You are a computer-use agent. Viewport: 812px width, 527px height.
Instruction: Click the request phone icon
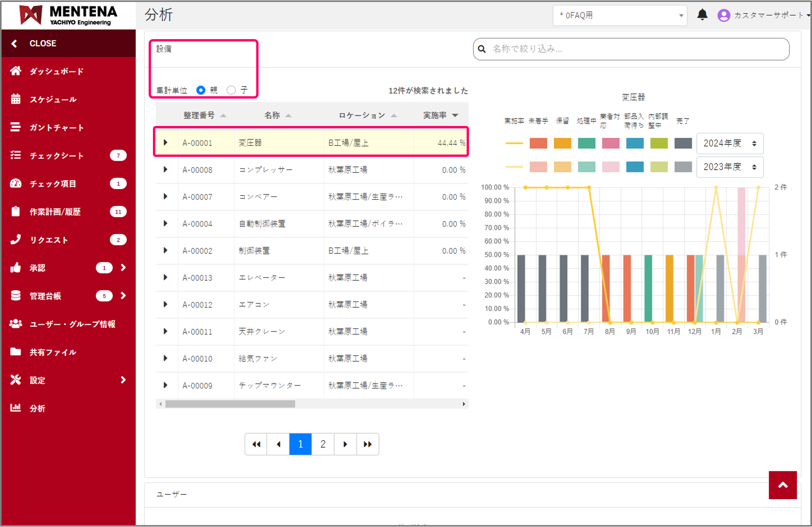pyautogui.click(x=16, y=239)
